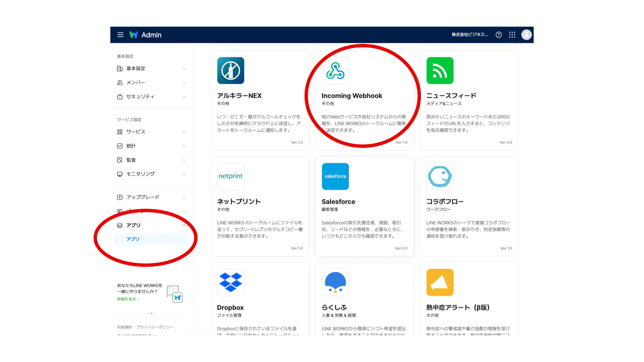644x362 pixels.
Task: Expand the アップグレード chevron
Action: pyautogui.click(x=184, y=197)
